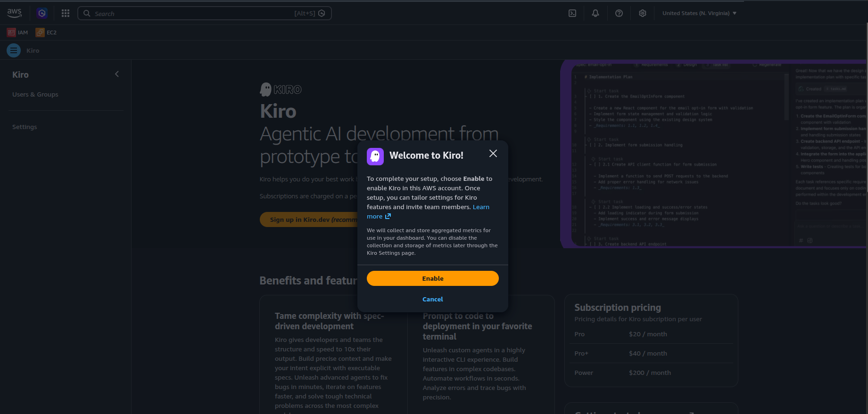Click Cancel in the welcome dialog
This screenshot has height=414, width=868.
pyautogui.click(x=433, y=299)
